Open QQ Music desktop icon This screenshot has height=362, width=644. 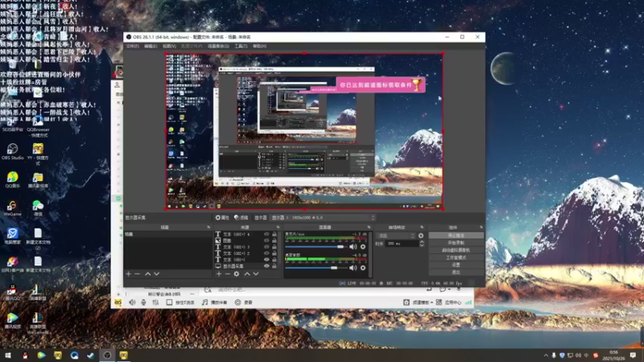pyautogui.click(x=12, y=179)
